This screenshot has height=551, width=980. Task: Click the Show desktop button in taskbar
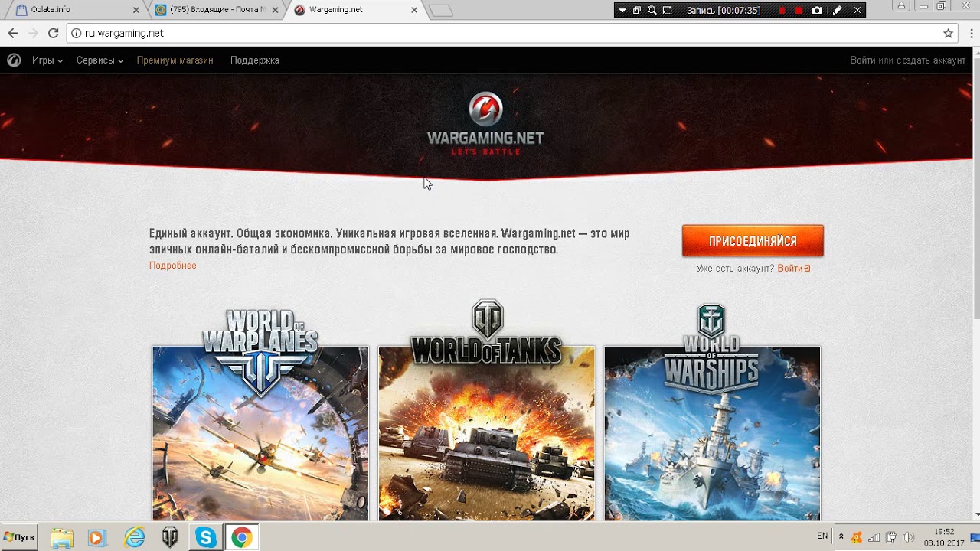click(x=975, y=537)
